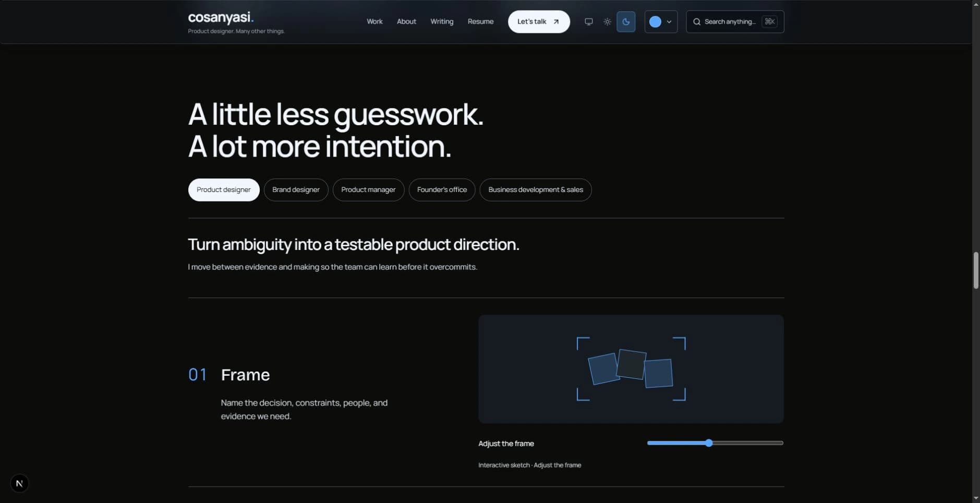Open the Resume nav link

[480, 22]
